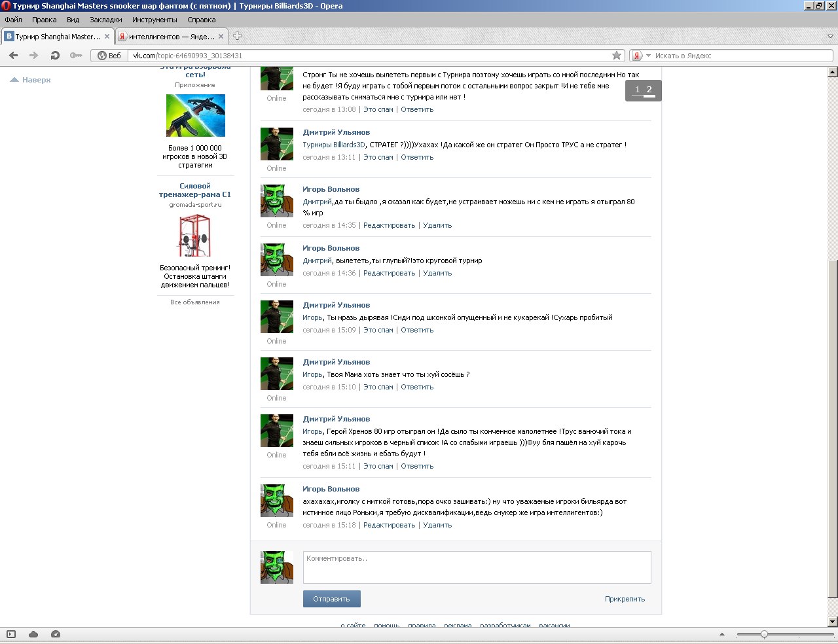This screenshot has width=838, height=644.
Task: Click Все объявления link
Action: tap(195, 302)
